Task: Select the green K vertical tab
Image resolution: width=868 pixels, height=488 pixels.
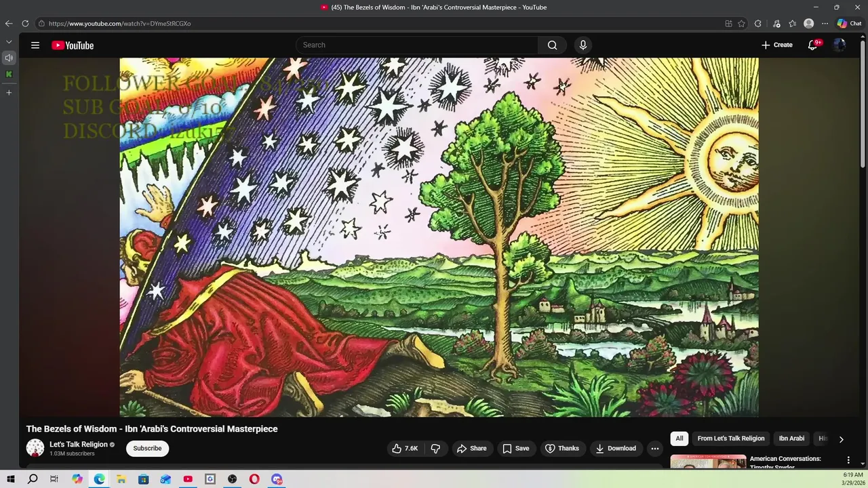Action: (9, 74)
